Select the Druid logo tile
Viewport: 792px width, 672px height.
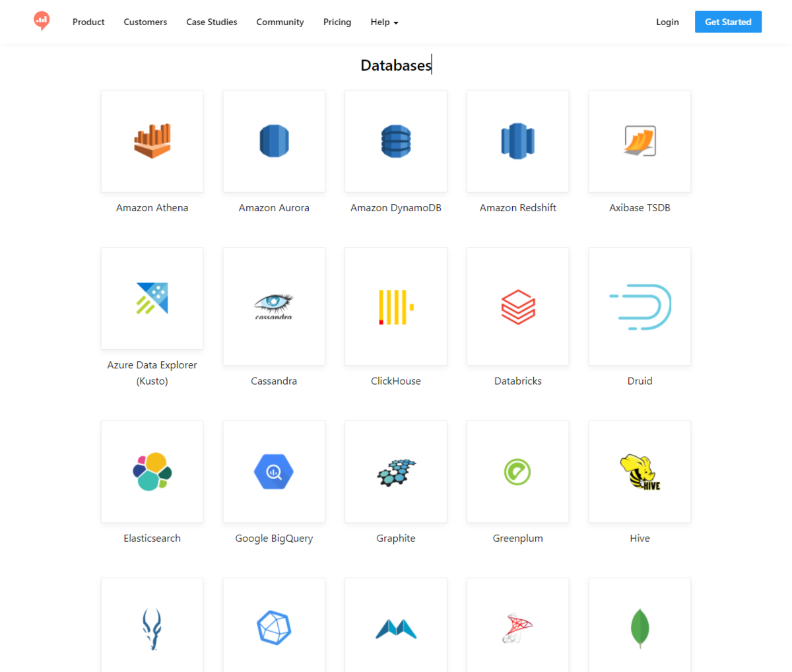(x=640, y=306)
